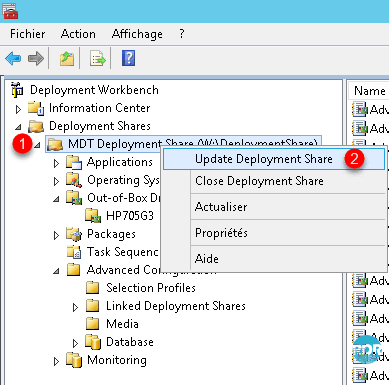Open the Affichage menu
The height and width of the screenshot is (385, 389).
coord(137,34)
